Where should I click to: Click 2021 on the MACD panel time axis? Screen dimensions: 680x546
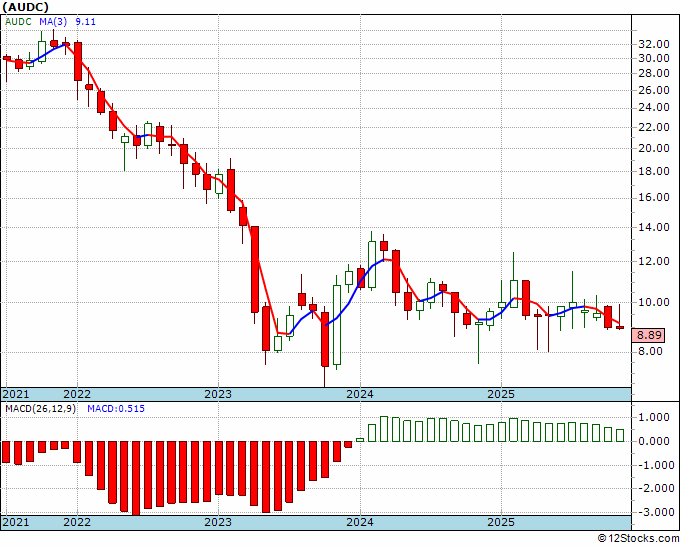[16, 522]
